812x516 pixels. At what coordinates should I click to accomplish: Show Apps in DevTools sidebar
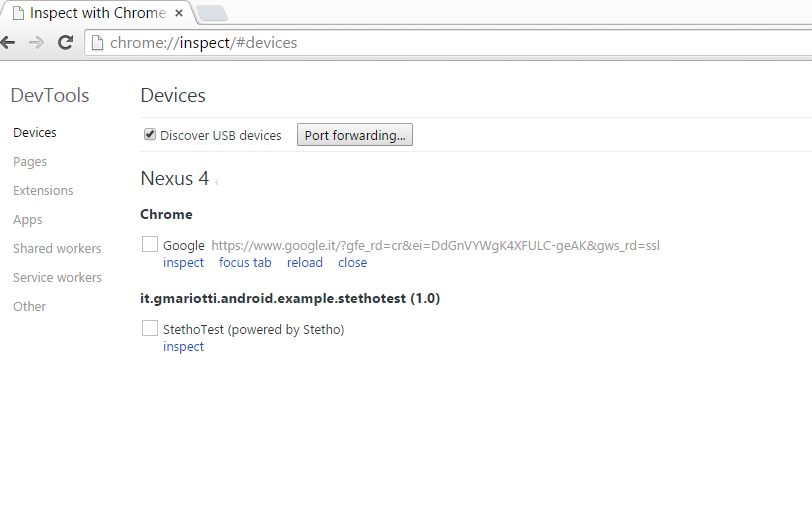pyautogui.click(x=28, y=220)
